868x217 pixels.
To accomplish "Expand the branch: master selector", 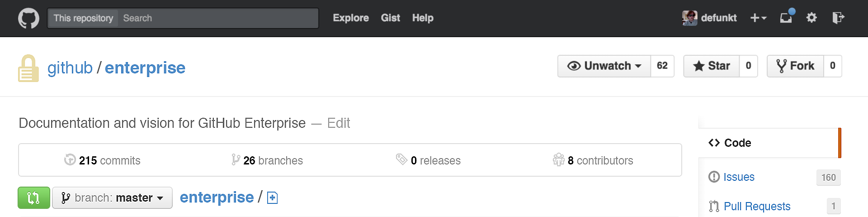I will coord(112,198).
